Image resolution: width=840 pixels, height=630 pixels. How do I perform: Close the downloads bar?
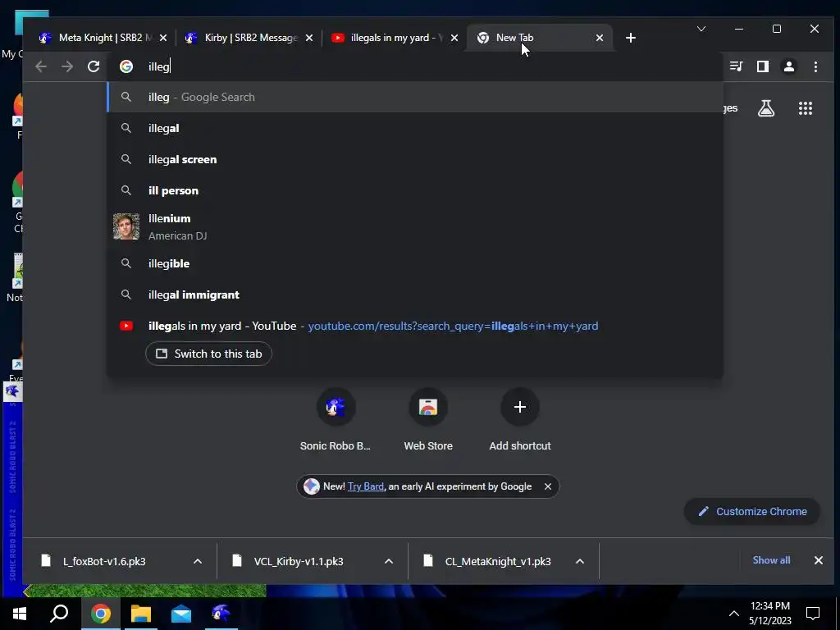[819, 560]
